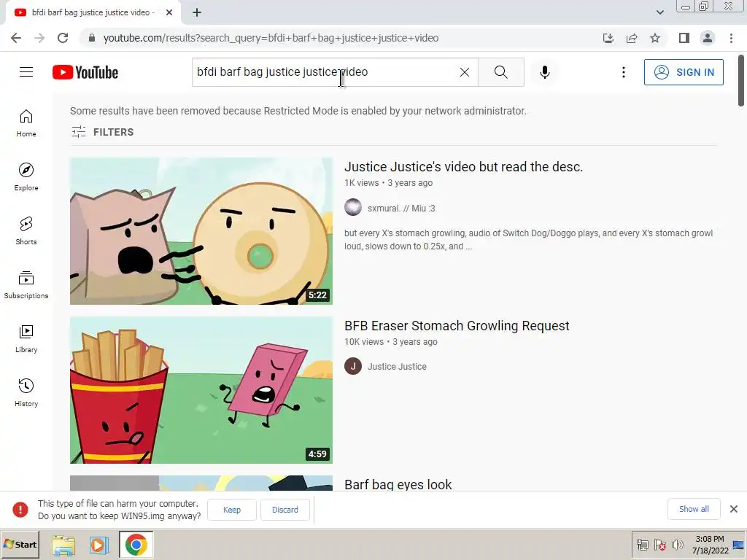Go back in Chrome
Viewport: 747px width, 560px height.
(16, 38)
